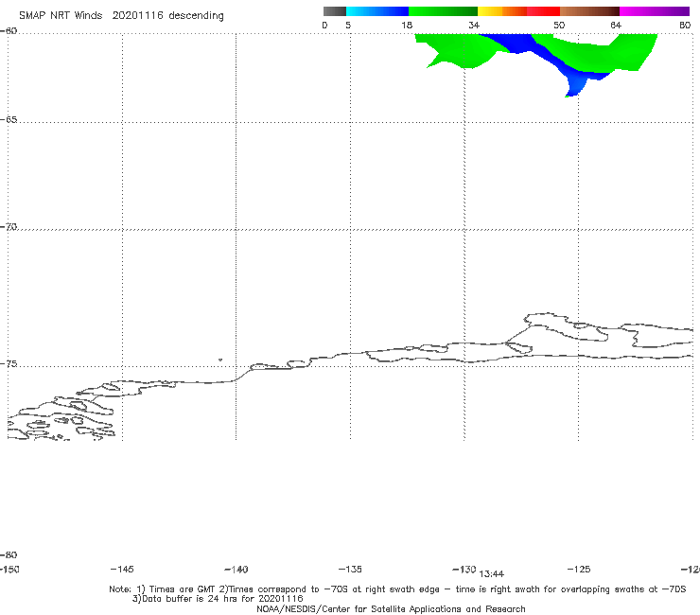Click the color bar label '5'

(348, 25)
